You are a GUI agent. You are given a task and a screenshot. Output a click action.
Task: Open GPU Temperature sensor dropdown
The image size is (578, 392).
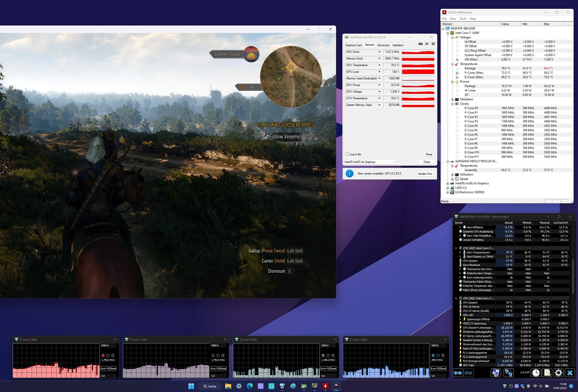click(379, 65)
